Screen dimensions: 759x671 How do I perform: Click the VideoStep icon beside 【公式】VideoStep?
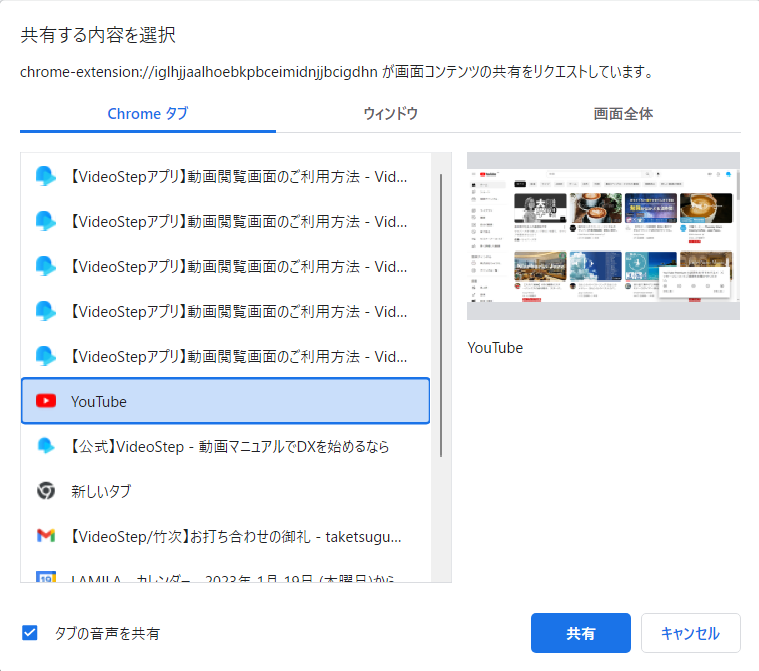pyautogui.click(x=46, y=446)
